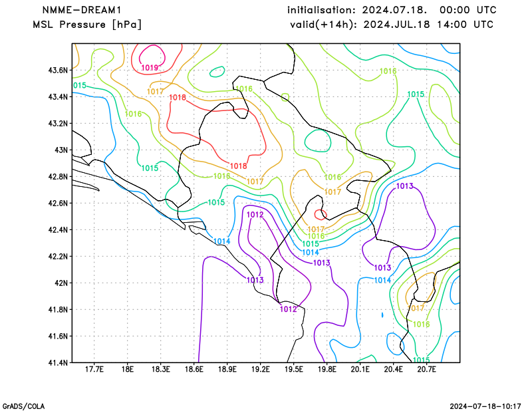
Task: Select the 42.6N latitude axis label
Action: click(58, 203)
